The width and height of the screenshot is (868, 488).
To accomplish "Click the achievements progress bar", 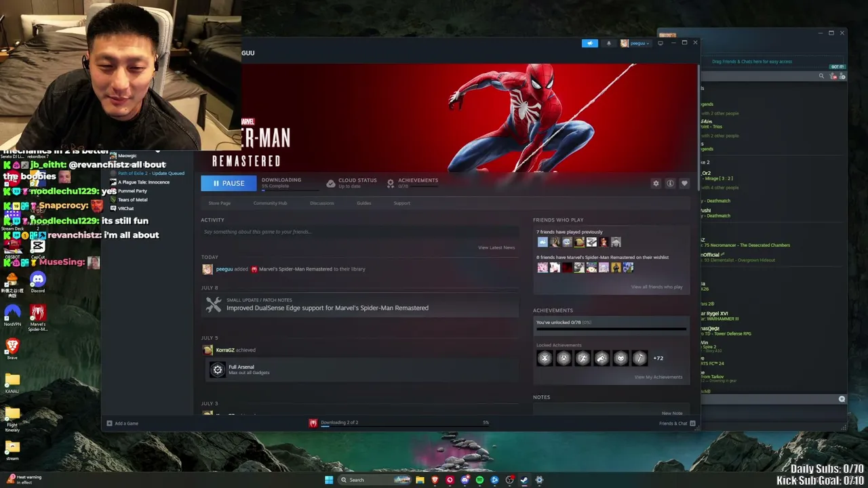I will (611, 329).
